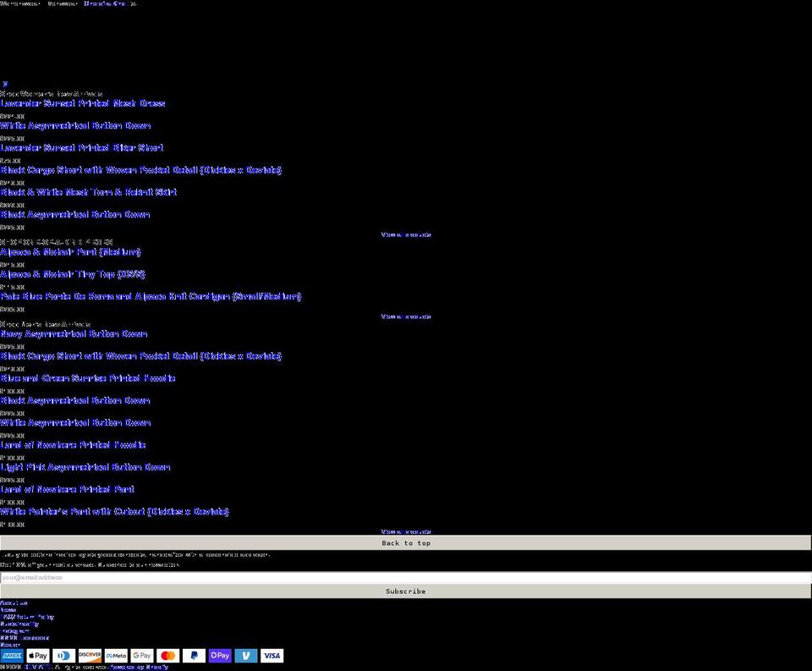
Task: Click the Google Pay icon
Action: [x=142, y=656]
